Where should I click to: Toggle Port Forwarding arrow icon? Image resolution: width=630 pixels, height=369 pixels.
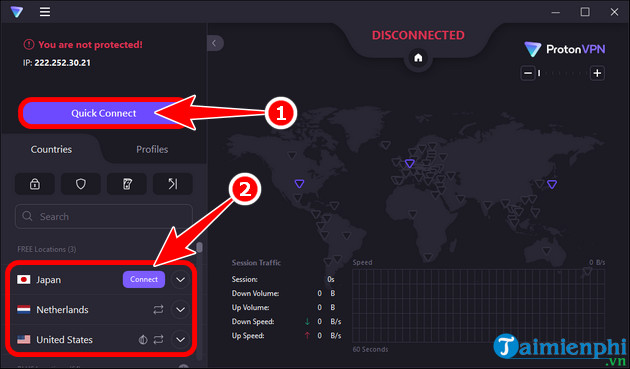coord(173,184)
